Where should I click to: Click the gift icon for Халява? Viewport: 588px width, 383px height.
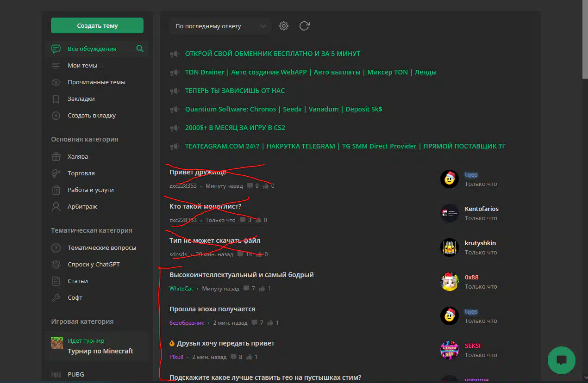coord(56,157)
